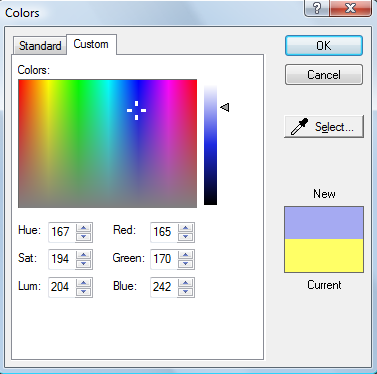Image resolution: width=377 pixels, height=374 pixels.
Task: Switch to the Standard tab
Action: tap(40, 46)
